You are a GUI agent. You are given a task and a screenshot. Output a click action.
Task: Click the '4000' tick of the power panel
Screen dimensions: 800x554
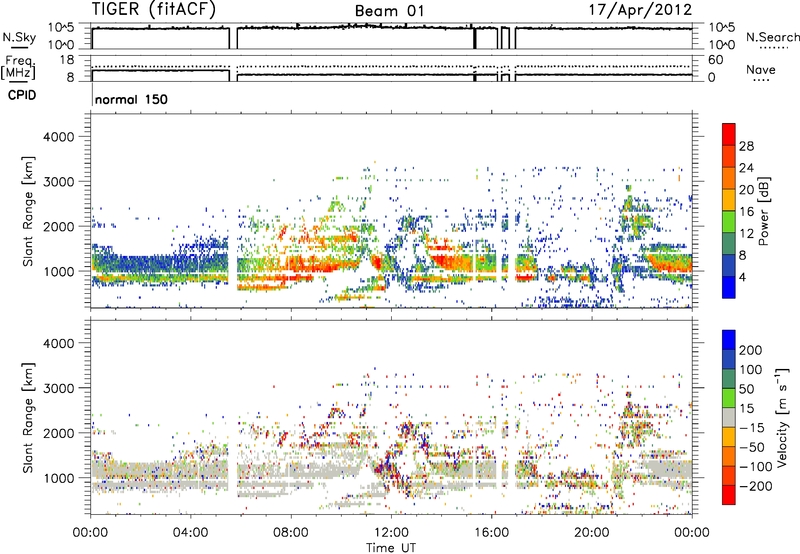59,137
